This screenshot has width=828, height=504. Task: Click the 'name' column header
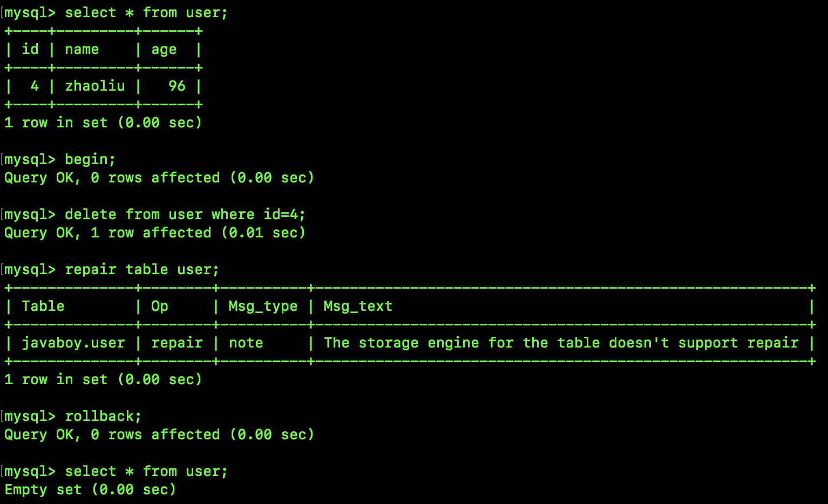click(82, 50)
